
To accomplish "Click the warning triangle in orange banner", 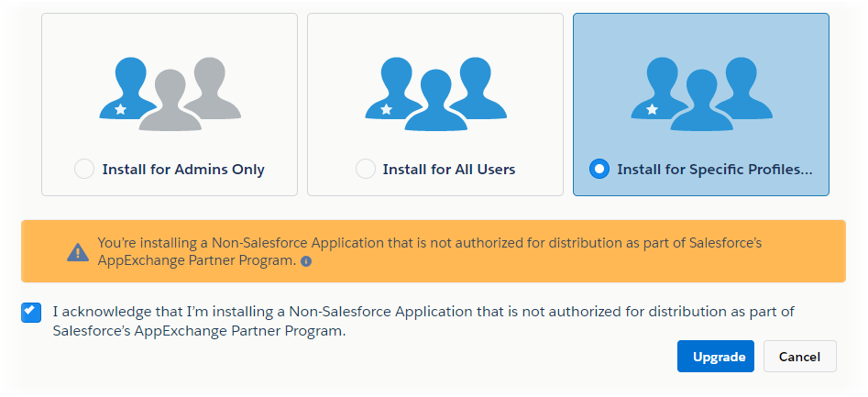I will coord(78,252).
